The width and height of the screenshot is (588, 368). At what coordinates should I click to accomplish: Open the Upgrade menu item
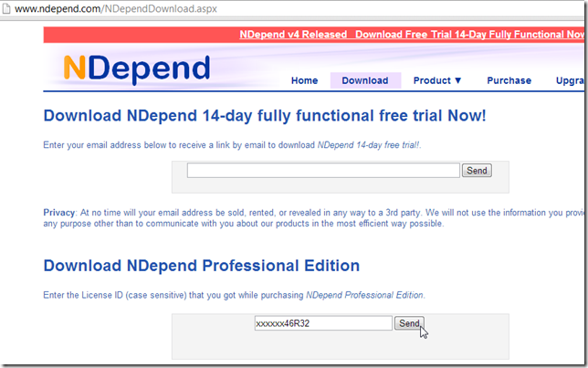pos(570,80)
